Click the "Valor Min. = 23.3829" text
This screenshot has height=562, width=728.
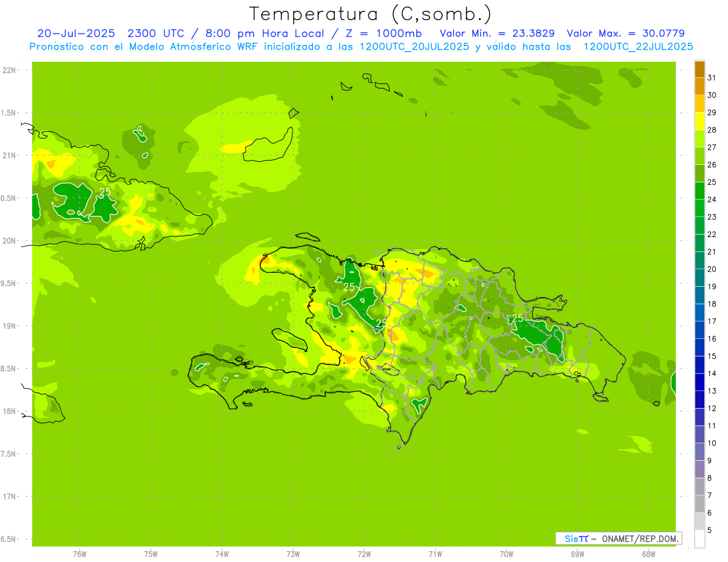496,33
